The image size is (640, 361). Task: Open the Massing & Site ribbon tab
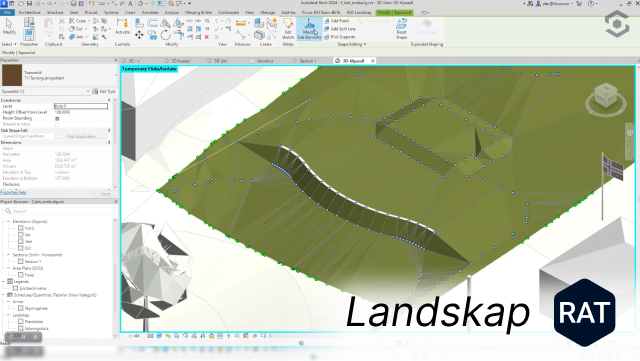point(198,12)
